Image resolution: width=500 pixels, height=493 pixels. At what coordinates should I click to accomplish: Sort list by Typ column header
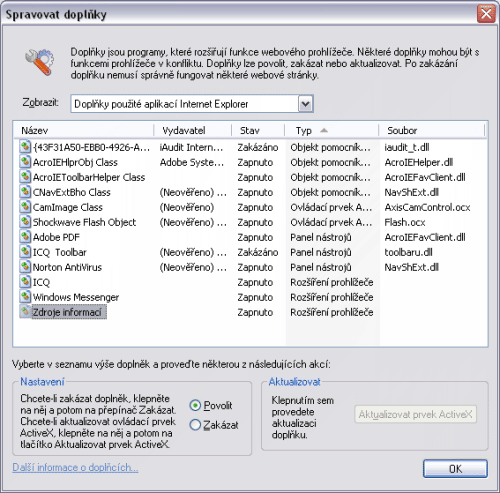(x=331, y=130)
